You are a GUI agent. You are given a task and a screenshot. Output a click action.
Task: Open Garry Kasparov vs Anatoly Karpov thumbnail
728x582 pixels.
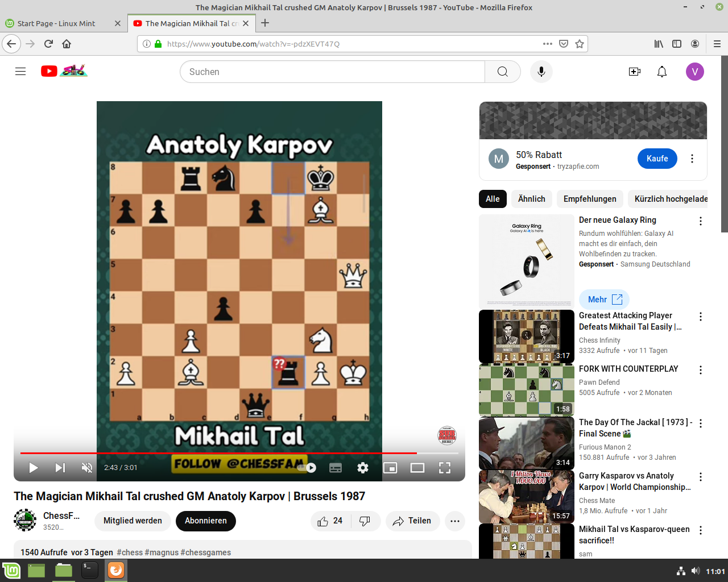pos(527,497)
